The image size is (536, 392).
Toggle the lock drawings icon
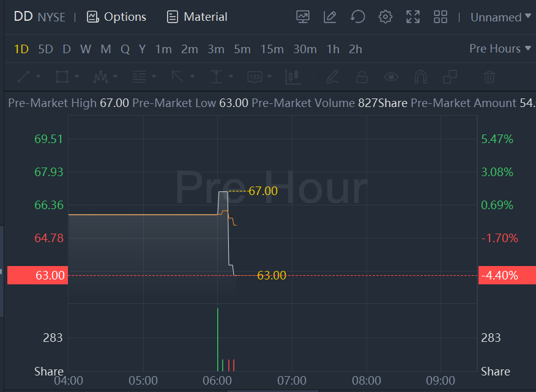[x=362, y=77]
